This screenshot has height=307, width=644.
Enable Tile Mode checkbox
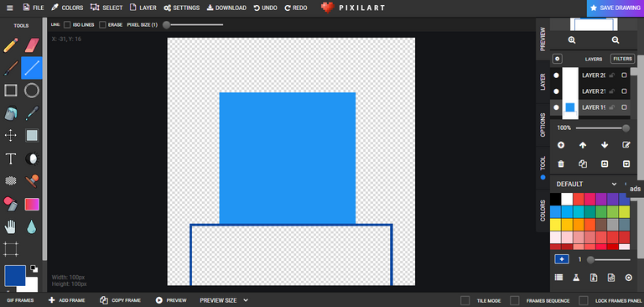[465, 300]
